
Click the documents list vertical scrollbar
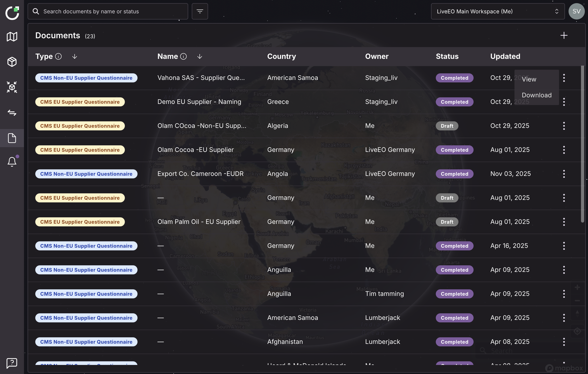coord(582,144)
